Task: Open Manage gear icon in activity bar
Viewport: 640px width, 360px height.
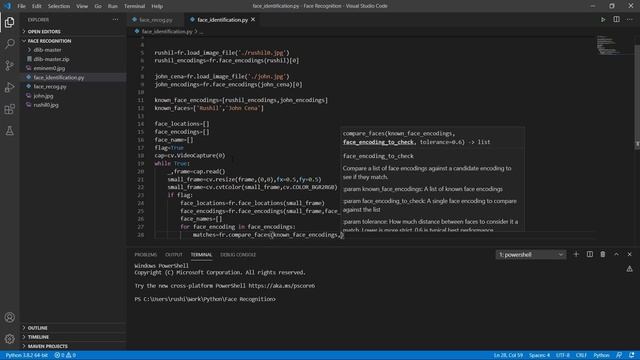Action: (9, 338)
